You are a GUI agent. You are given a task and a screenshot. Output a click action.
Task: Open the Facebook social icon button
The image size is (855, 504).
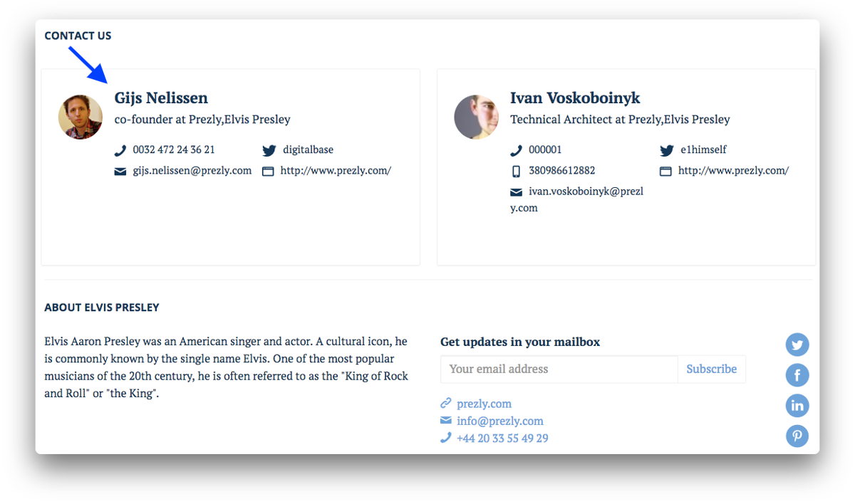pos(797,375)
